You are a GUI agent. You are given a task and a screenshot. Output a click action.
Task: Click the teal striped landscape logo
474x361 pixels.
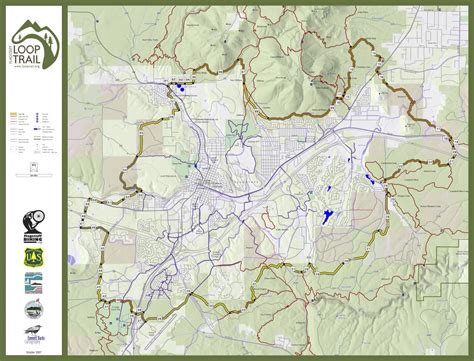[x=34, y=283]
